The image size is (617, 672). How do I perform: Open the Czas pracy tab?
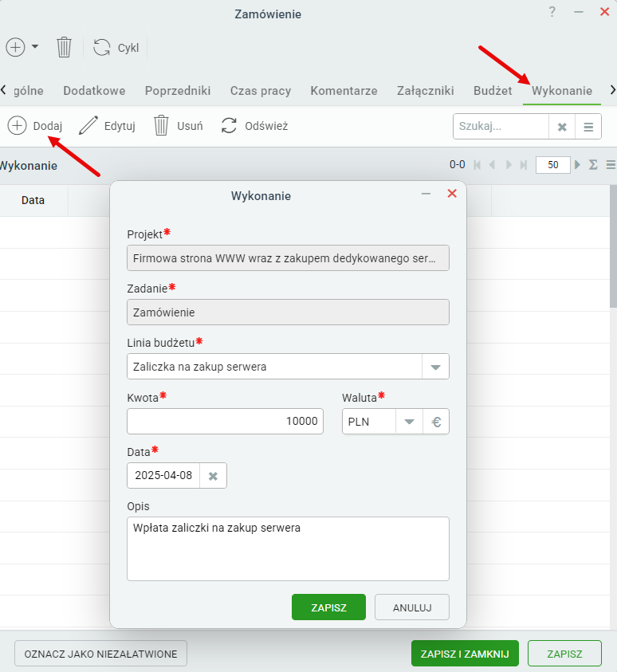pyautogui.click(x=261, y=91)
